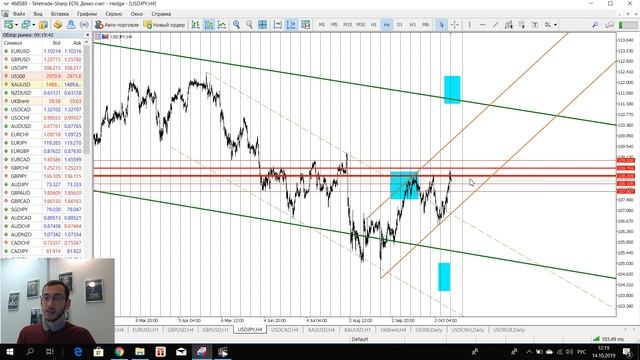Switch chart to candlesticks mode
The width and height of the screenshot is (640, 360).
coord(209,25)
